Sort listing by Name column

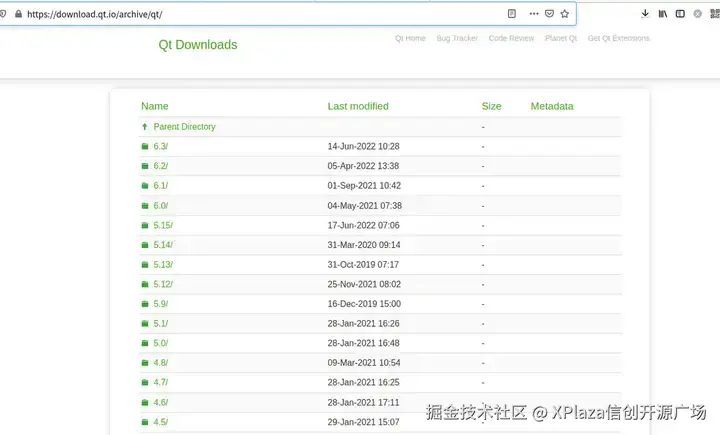click(x=155, y=106)
